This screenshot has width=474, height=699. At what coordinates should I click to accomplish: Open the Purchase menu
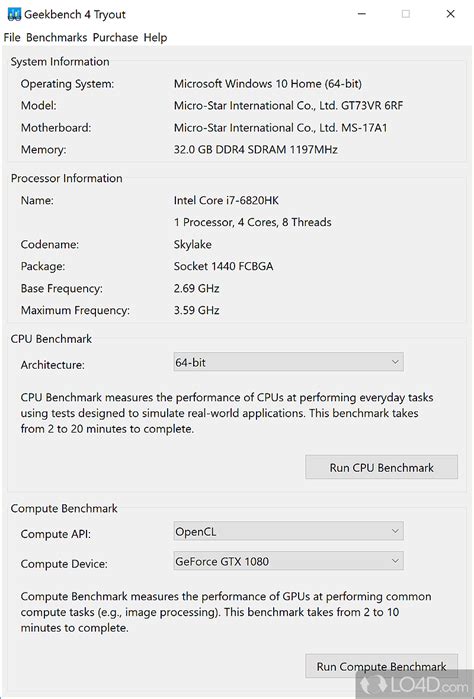click(x=115, y=37)
